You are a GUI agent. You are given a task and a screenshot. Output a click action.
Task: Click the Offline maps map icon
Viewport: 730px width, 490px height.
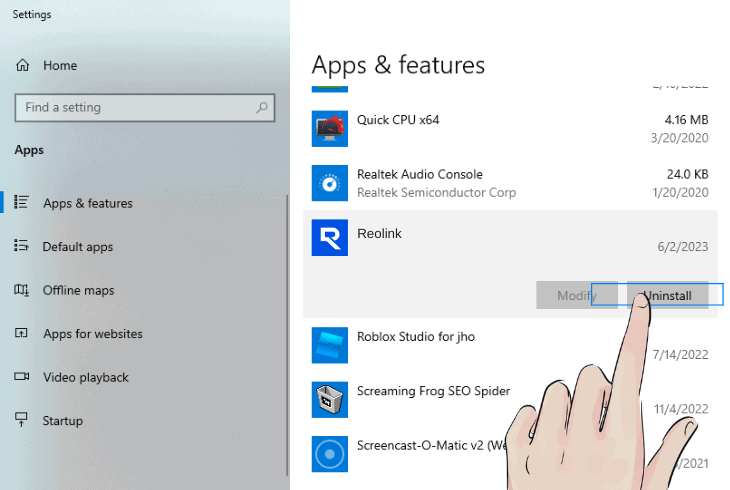click(21, 290)
